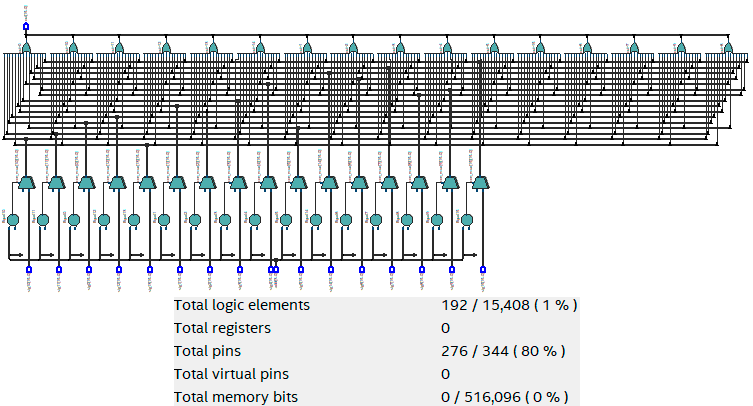This screenshot has height=406, width=753.
Task: Select the leftmost blue output pin
Action: (x=28, y=269)
